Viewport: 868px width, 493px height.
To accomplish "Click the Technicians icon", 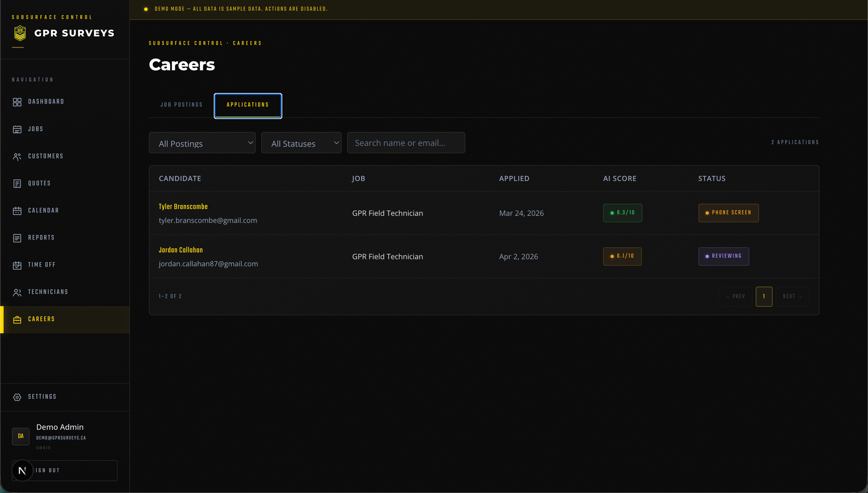I will click(x=17, y=293).
